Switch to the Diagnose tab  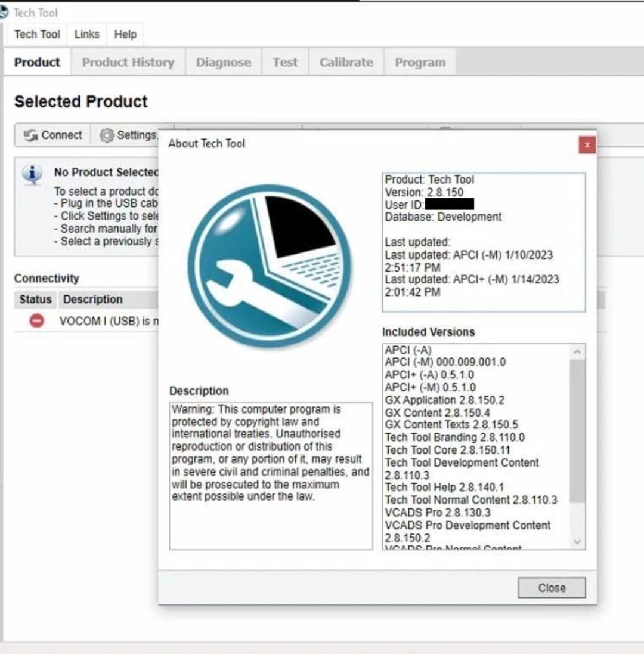(x=223, y=61)
